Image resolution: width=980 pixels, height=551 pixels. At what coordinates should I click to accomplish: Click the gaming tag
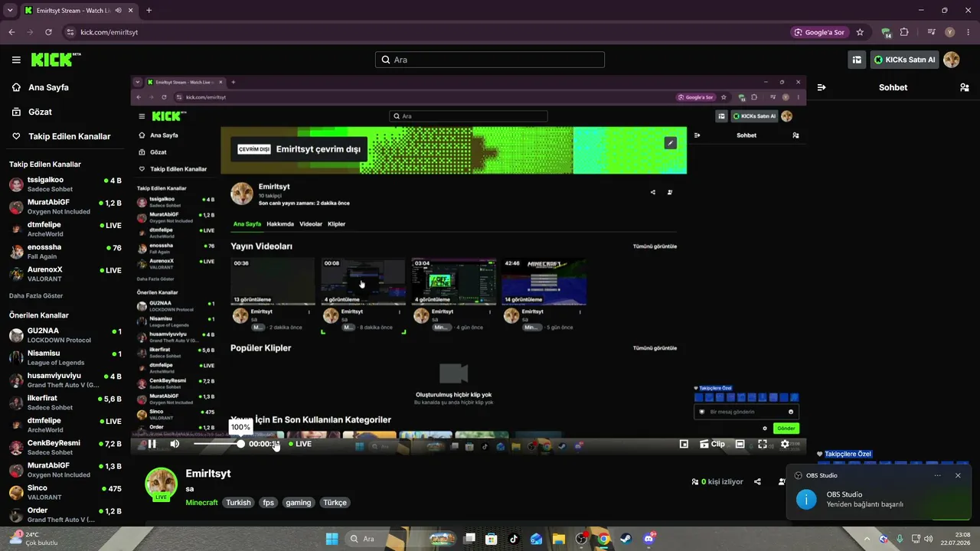(x=299, y=503)
